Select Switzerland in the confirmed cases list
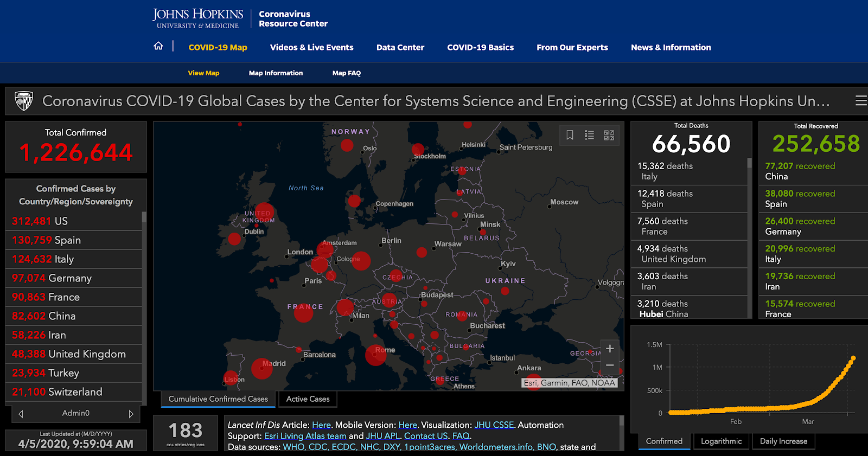This screenshot has height=456, width=868. [74, 392]
